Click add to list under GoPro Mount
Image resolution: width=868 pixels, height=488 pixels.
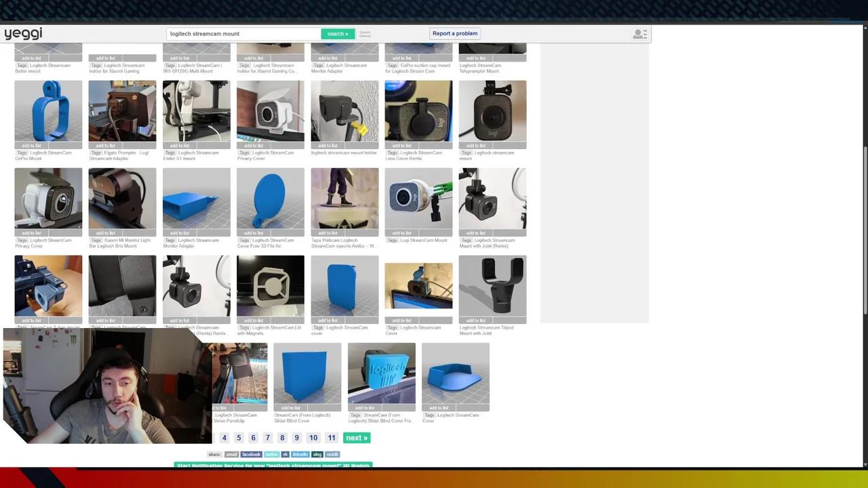point(31,146)
